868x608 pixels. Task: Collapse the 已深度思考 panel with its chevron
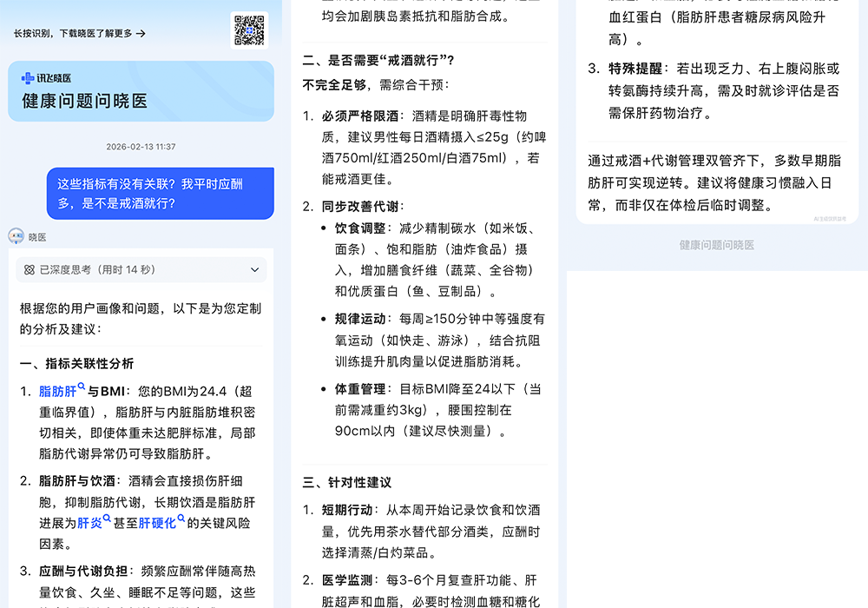pos(255,270)
